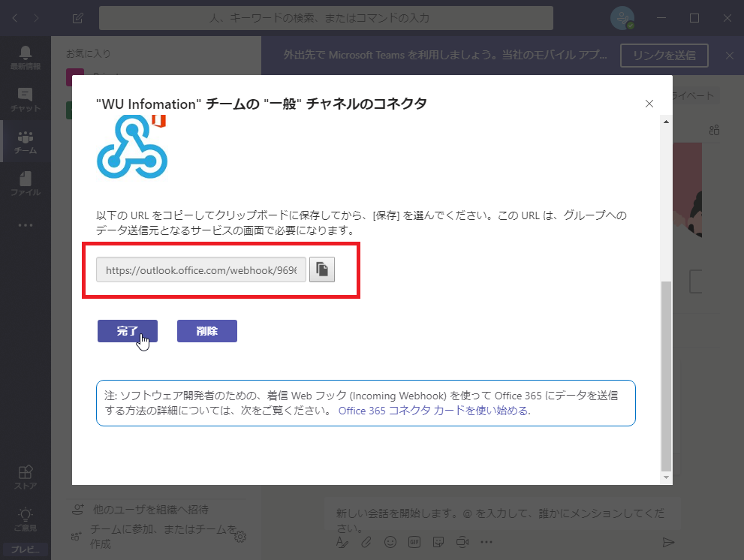The height and width of the screenshot is (560, 744).
Task: Minimize the Teams window
Action: (661, 18)
